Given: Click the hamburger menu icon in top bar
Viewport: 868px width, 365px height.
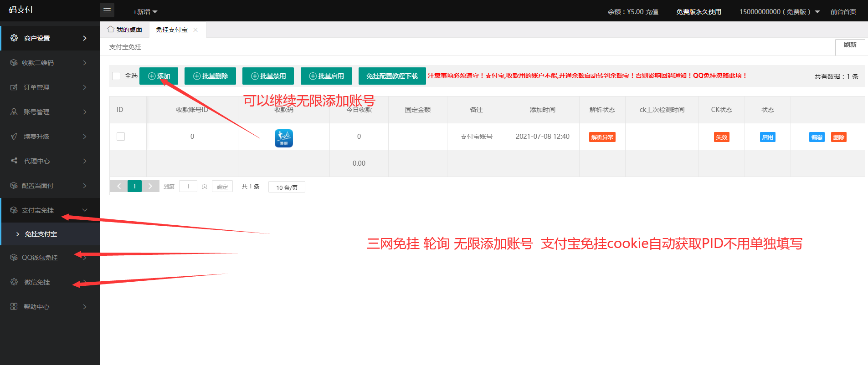Looking at the screenshot, I should click(107, 10).
